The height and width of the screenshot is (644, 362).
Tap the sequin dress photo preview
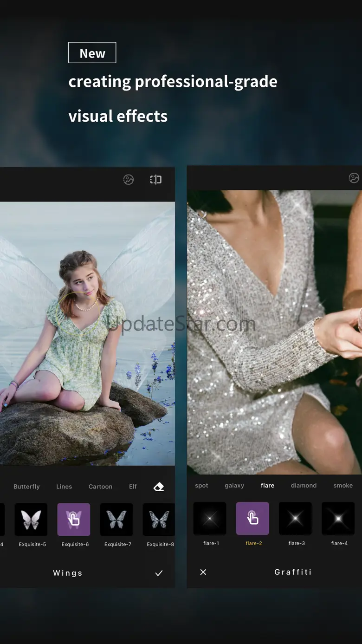[x=274, y=332]
